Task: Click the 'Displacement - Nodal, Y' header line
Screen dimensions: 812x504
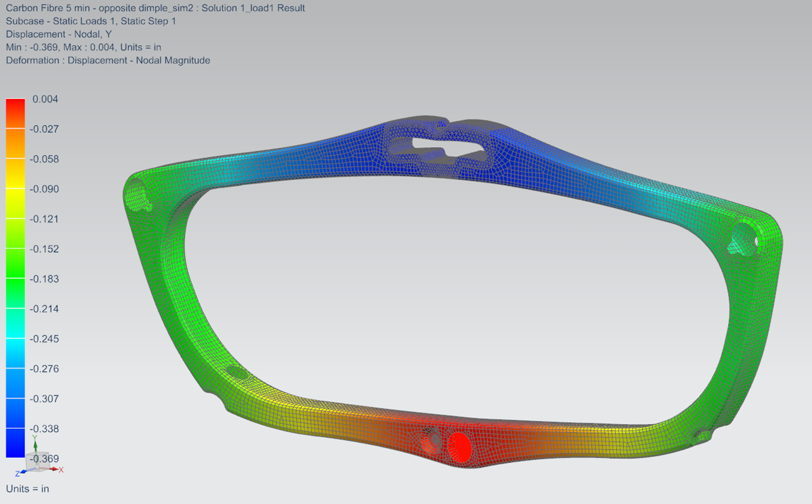Action: click(58, 34)
